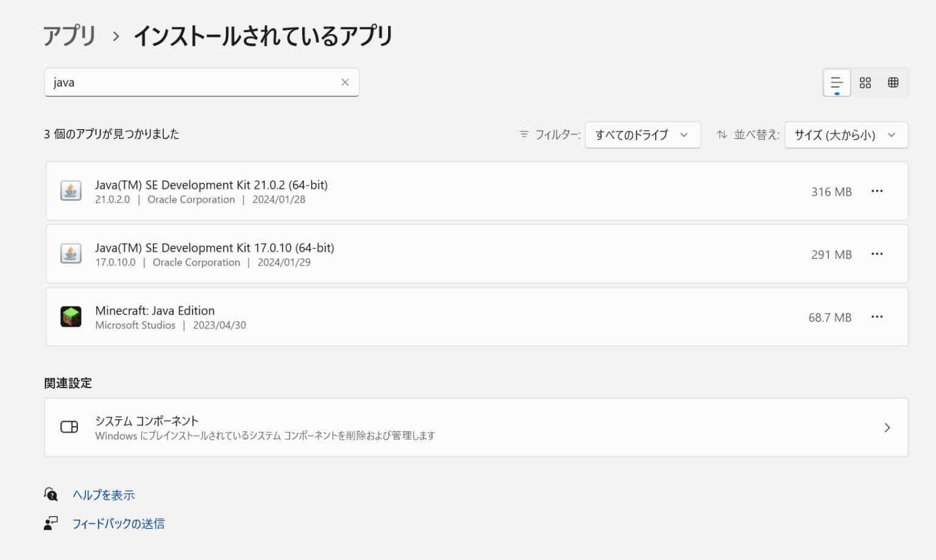Switch to tile view layout

[865, 82]
